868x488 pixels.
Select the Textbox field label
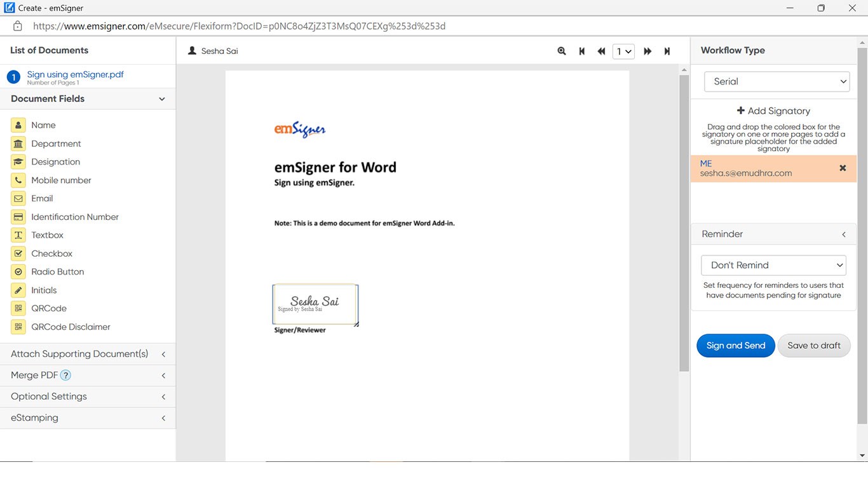tap(48, 235)
